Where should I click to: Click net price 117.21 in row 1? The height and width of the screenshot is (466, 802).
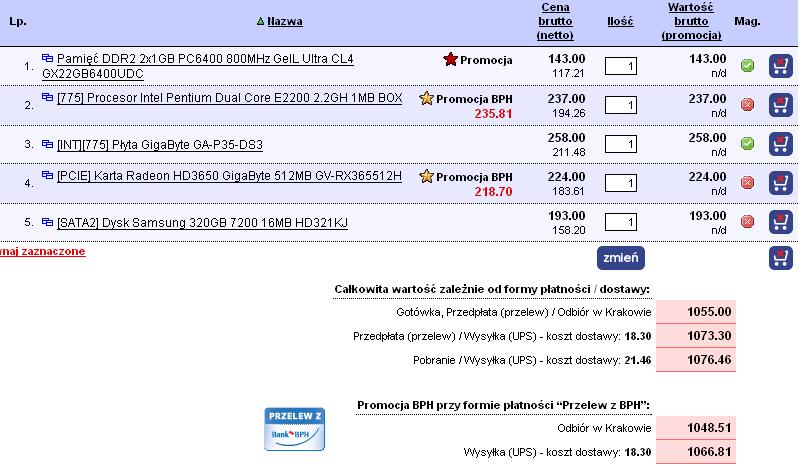click(x=568, y=73)
